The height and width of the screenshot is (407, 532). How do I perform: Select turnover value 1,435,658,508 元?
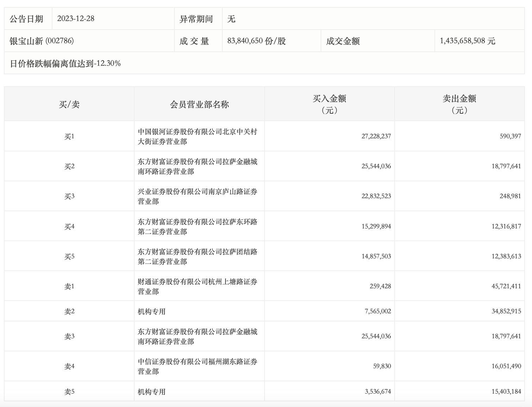(x=468, y=41)
